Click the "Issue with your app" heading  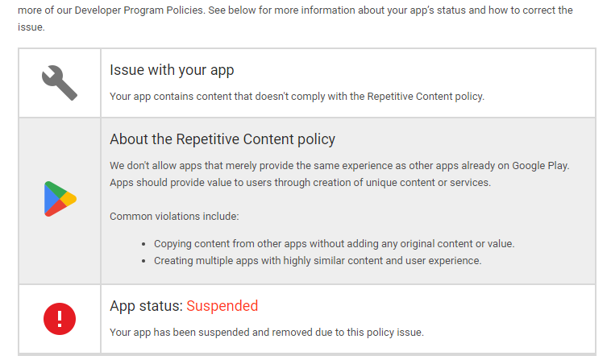click(172, 70)
